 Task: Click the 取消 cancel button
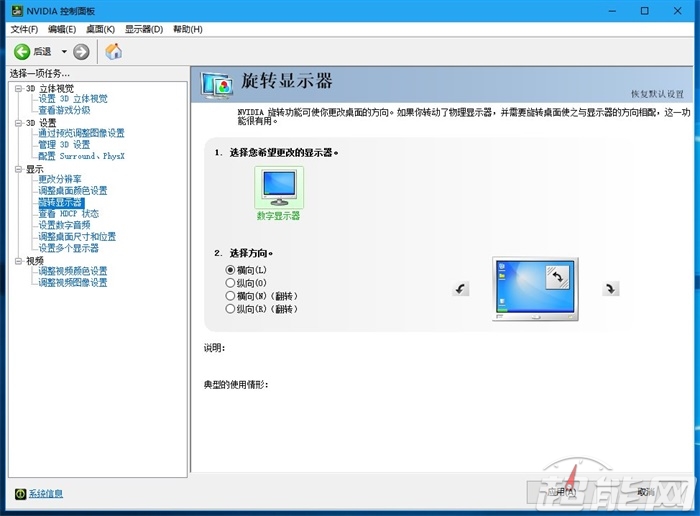[x=646, y=492]
